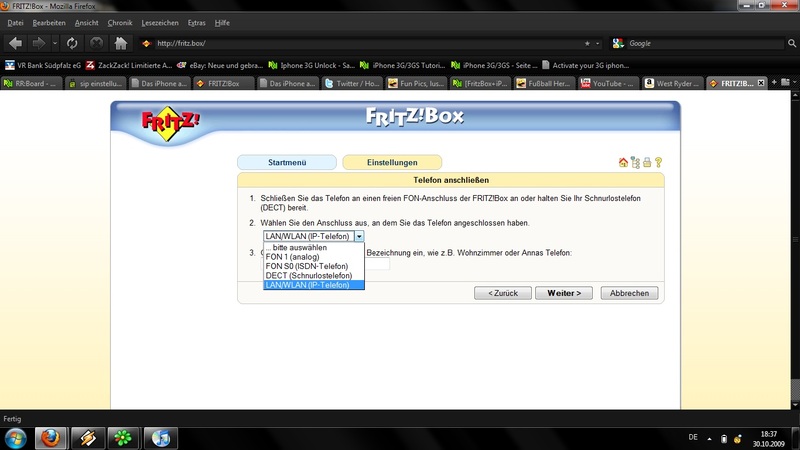
Task: Click the browser Forward arrow button
Action: 38,43
